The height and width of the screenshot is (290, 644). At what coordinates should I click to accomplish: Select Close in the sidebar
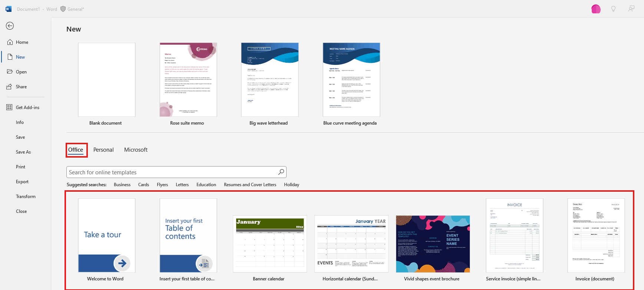click(21, 211)
